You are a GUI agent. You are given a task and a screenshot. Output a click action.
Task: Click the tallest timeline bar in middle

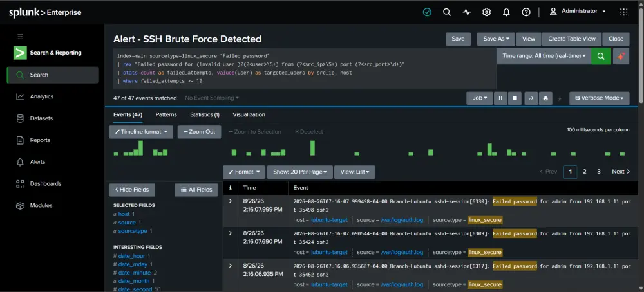point(312,148)
